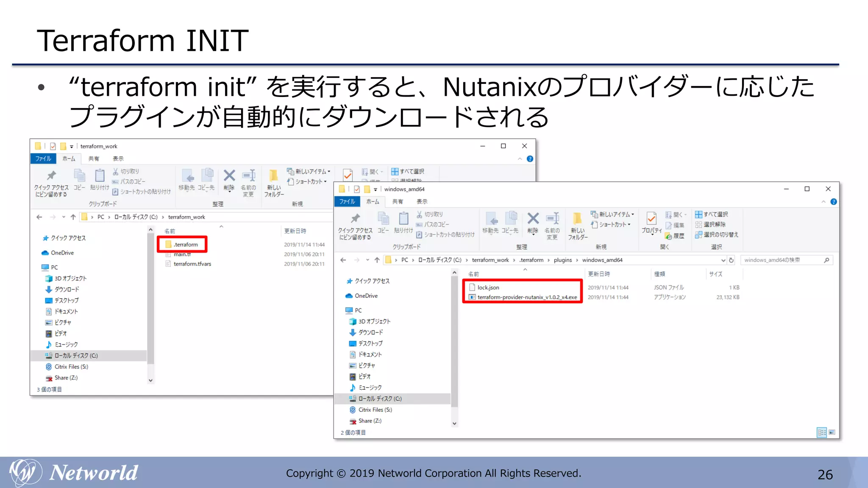Click .terraform in windows_amd64 breadcrumb path
The image size is (868, 488).
tap(531, 260)
